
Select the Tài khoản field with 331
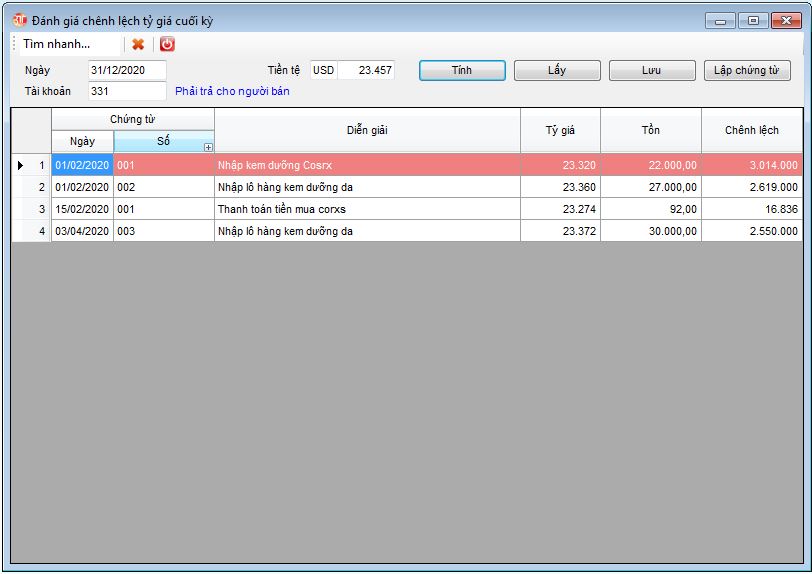point(126,91)
